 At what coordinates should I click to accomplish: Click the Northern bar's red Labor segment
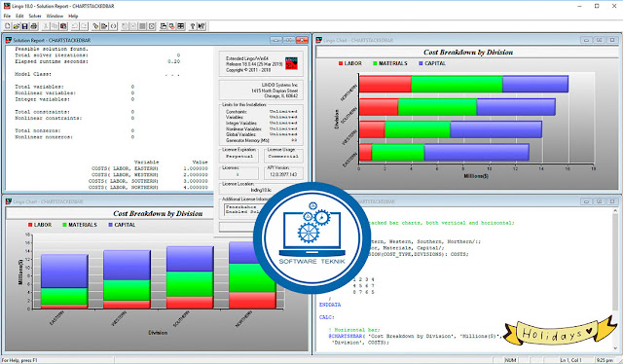tap(385, 84)
